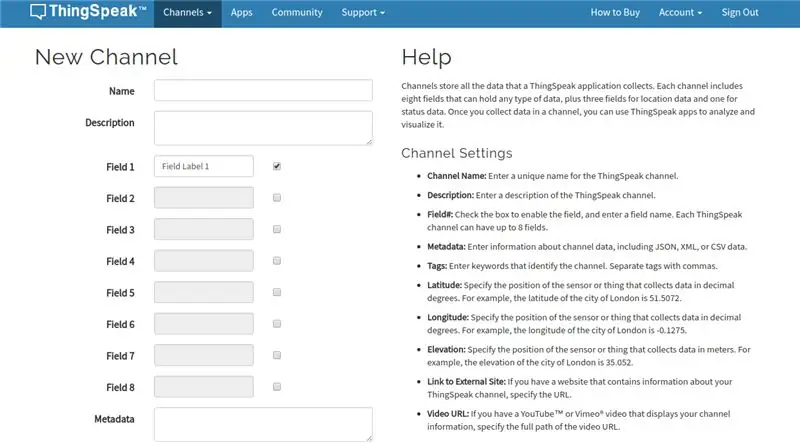This screenshot has height=443, width=800.
Task: Click the disabled Field 3 input box
Action: click(204, 230)
